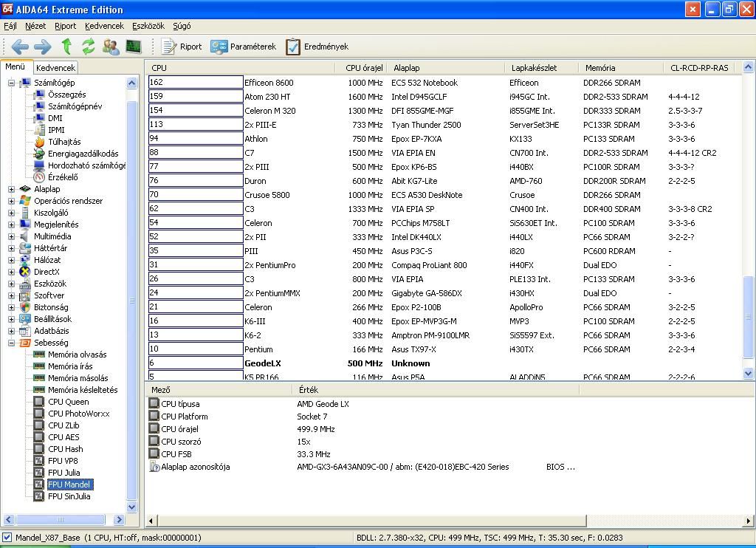Image resolution: width=756 pixels, height=548 pixels.
Task: Open the Súgó menu
Action: 182,26
